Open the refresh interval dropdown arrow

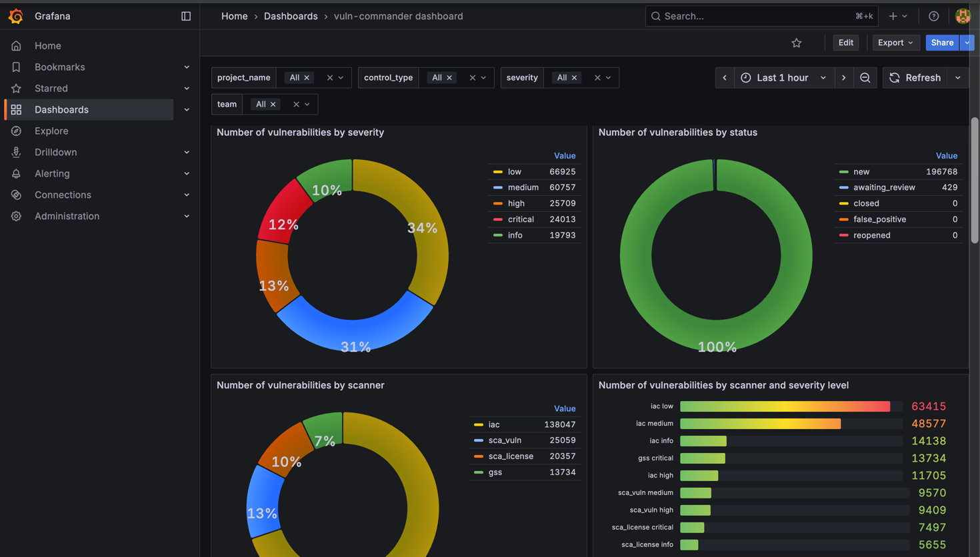click(958, 78)
